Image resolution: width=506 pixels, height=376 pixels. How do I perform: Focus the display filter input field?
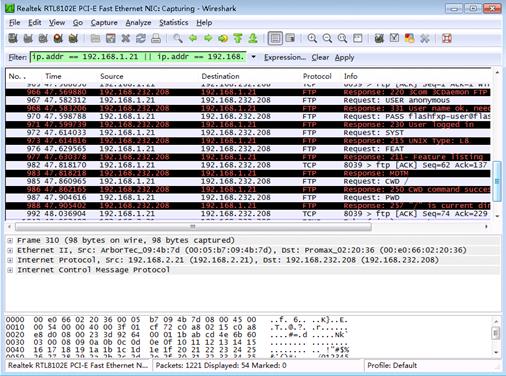click(x=138, y=57)
